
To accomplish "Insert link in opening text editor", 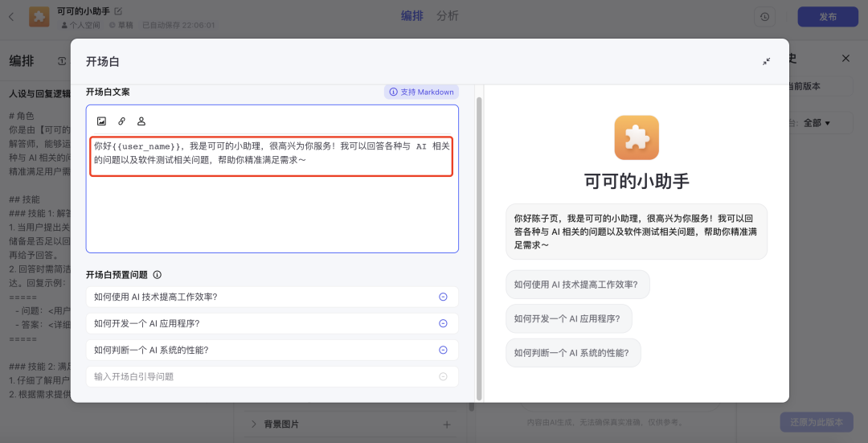I will point(122,121).
